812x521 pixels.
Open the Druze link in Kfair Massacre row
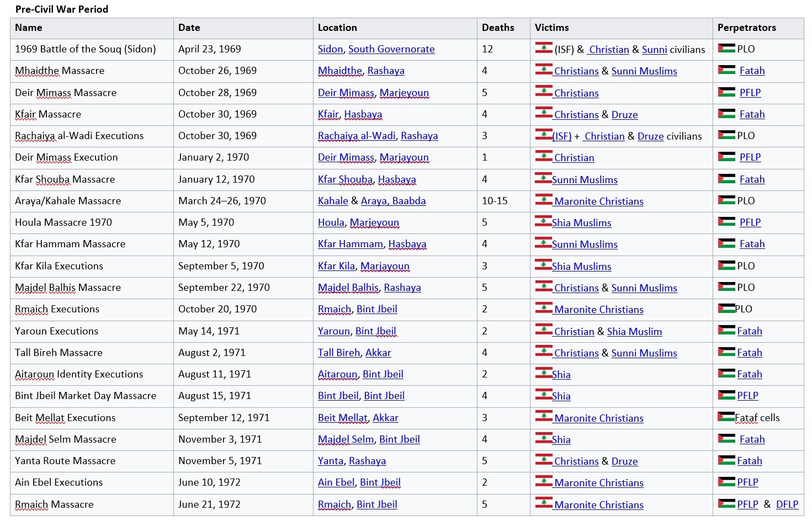(625, 115)
